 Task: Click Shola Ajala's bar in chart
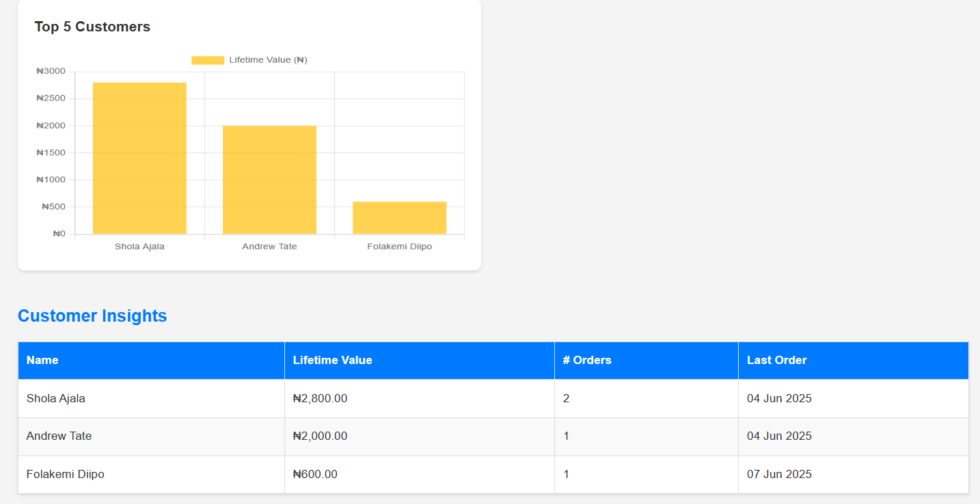tap(139, 158)
